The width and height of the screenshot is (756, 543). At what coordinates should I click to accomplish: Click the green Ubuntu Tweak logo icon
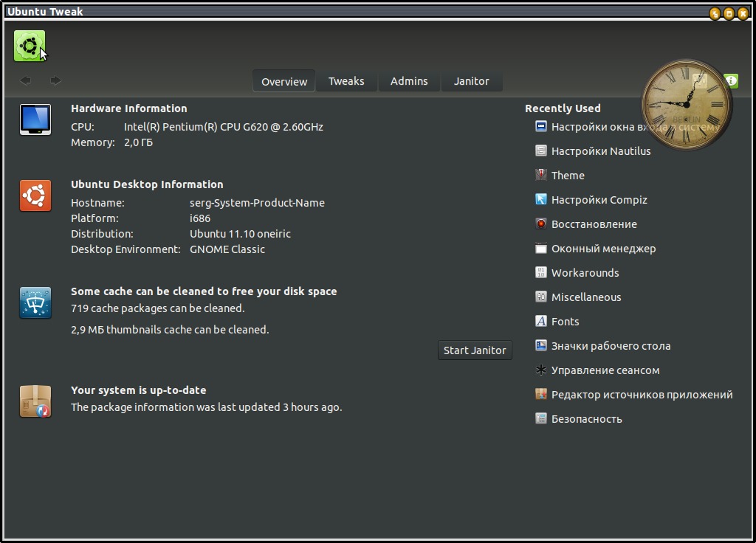pyautogui.click(x=30, y=46)
